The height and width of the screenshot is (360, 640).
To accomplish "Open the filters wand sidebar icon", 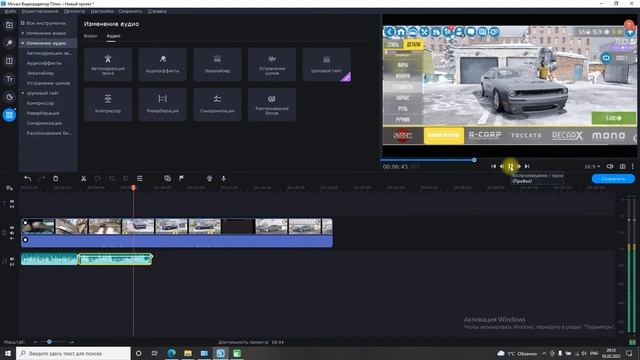I will click(x=9, y=43).
